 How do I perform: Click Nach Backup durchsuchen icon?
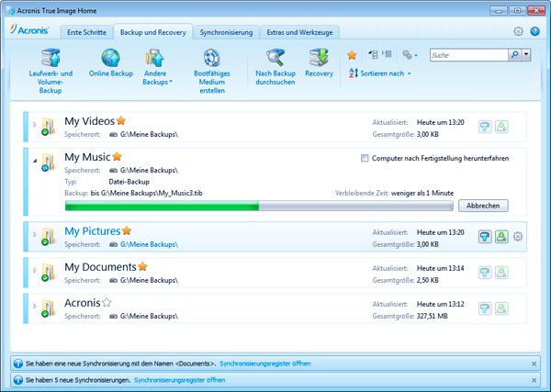pos(275,59)
